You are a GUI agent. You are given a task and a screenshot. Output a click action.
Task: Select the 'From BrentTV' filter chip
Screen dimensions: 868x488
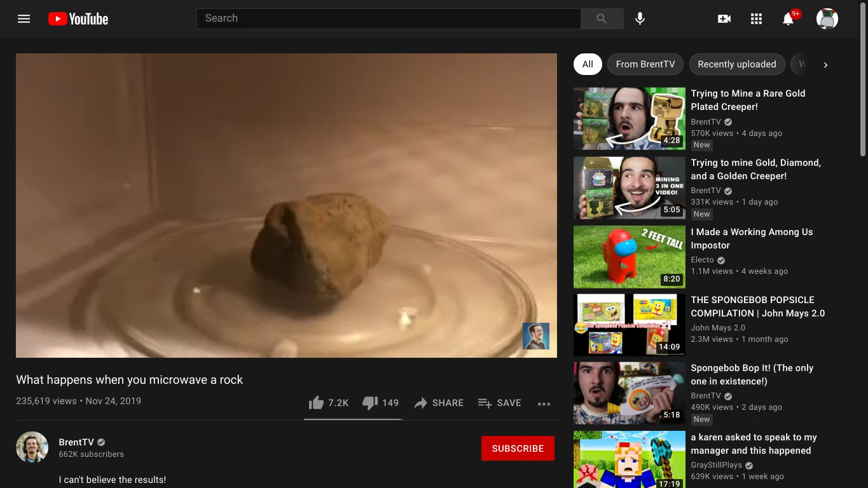[x=645, y=64]
